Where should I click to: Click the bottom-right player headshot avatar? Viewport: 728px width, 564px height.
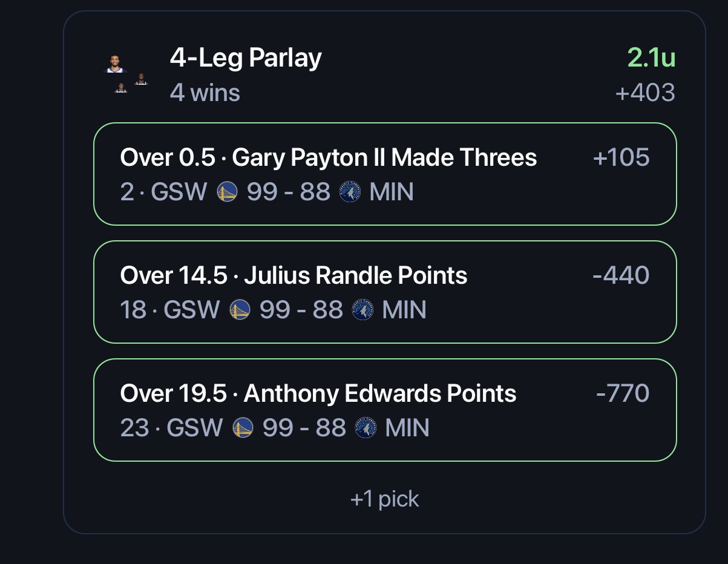pos(141,79)
